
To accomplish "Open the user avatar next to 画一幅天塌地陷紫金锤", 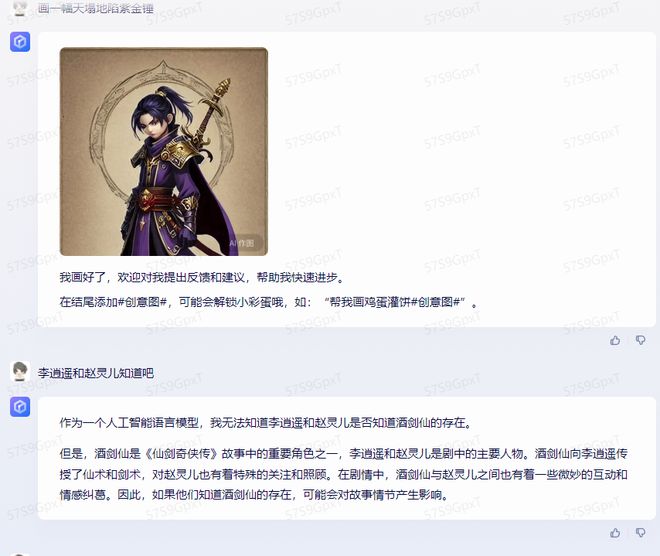I will (20, 8).
